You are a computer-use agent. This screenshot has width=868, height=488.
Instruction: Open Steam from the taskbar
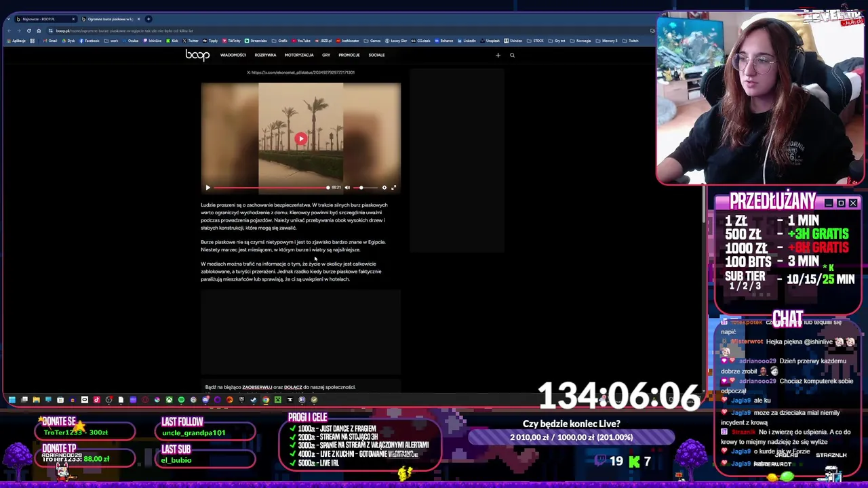pos(254,400)
